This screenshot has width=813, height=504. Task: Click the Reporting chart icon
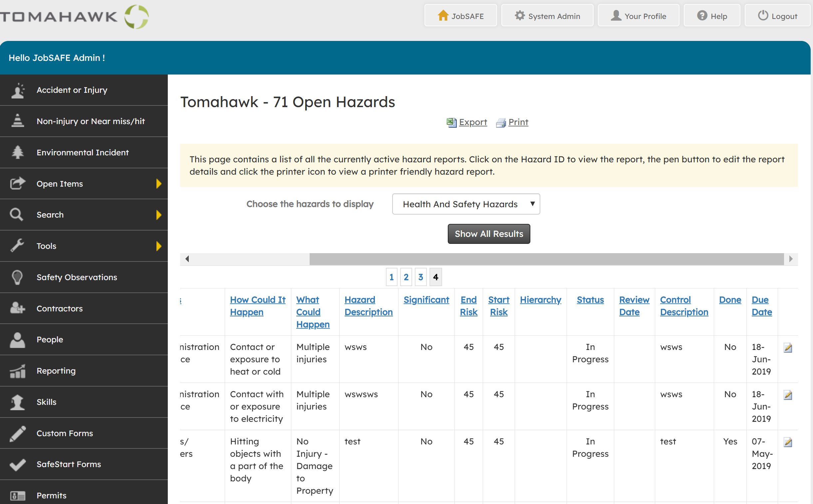[x=18, y=371]
